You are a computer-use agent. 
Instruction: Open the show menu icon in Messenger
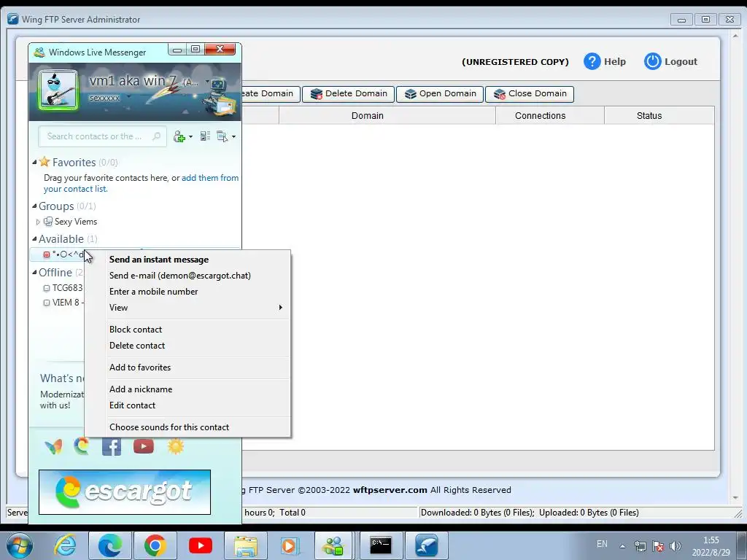(226, 136)
